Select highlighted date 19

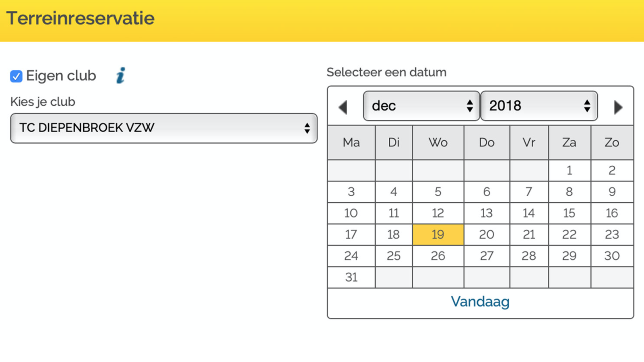(x=438, y=234)
